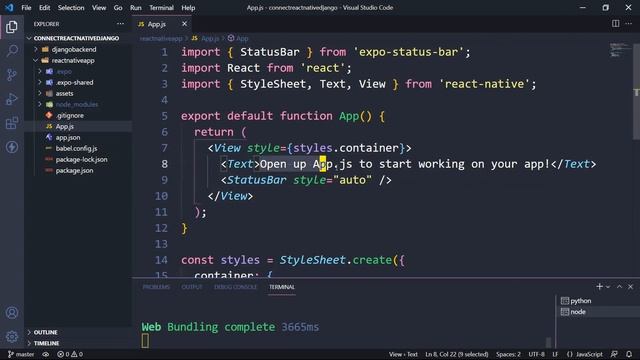Click the VS Code logo icon
Screen dimensions: 640x360
click(9, 7)
